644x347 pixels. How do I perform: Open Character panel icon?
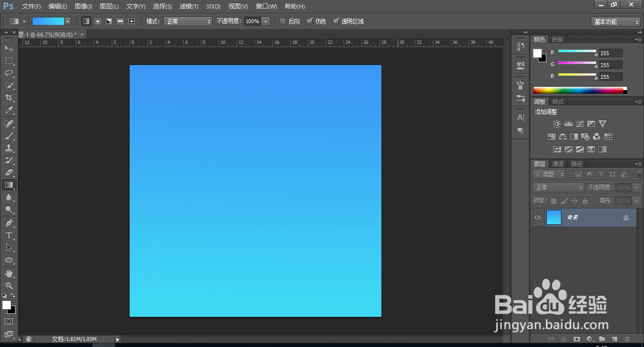(520, 117)
